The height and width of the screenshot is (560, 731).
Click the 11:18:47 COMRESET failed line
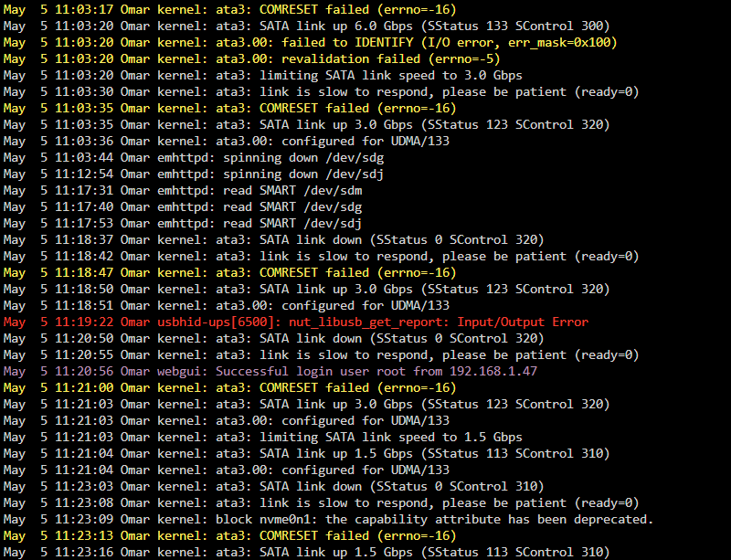coord(230,273)
